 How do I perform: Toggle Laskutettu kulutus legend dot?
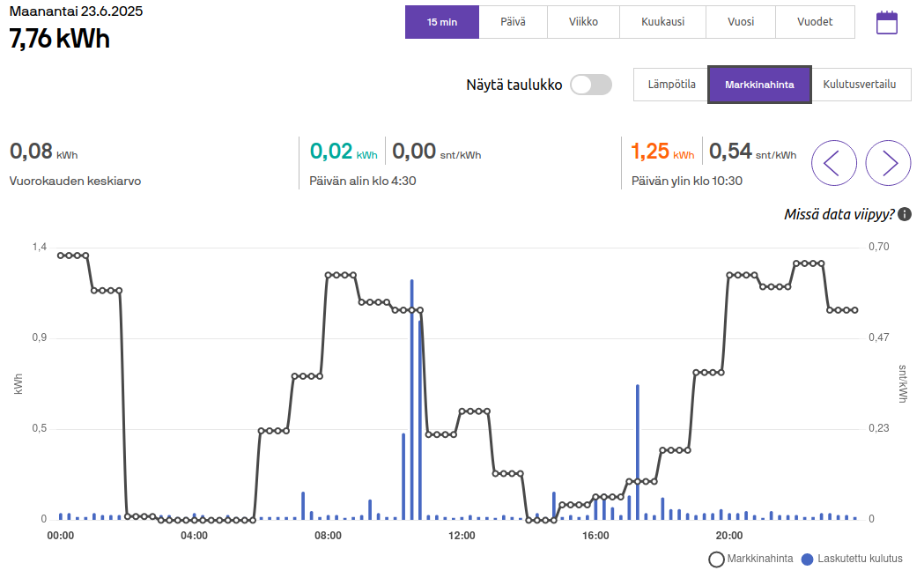click(x=807, y=559)
